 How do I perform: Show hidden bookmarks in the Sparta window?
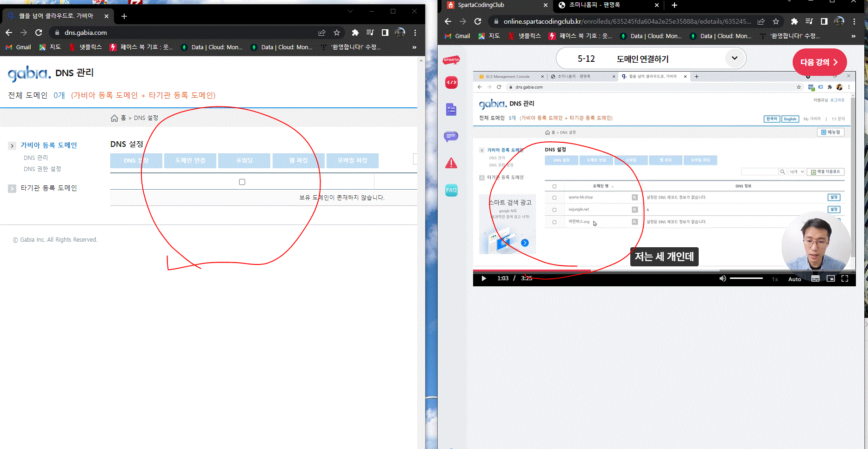[x=854, y=36]
